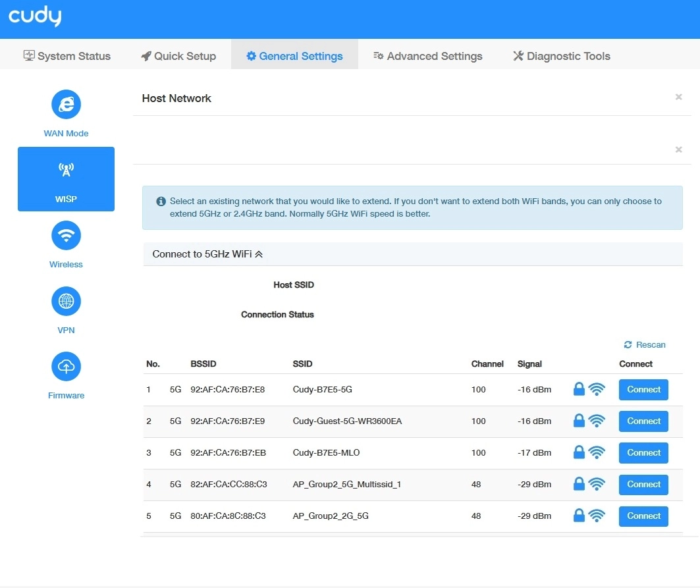Click the Connection Status label

(277, 315)
